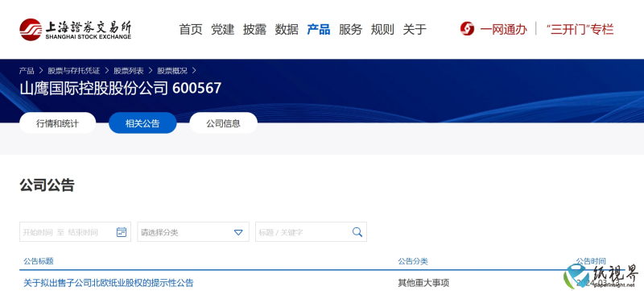Open the "三开门"专栏 link
This screenshot has width=644, height=291.
tap(580, 29)
